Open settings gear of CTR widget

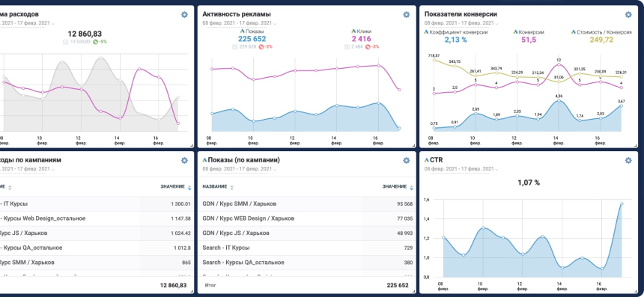pos(628,160)
